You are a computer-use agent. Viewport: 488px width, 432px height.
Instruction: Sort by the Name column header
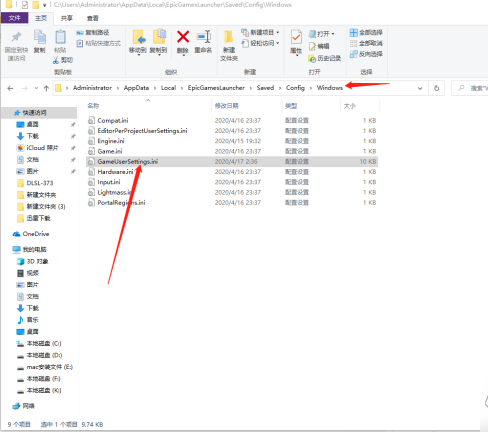click(x=93, y=106)
